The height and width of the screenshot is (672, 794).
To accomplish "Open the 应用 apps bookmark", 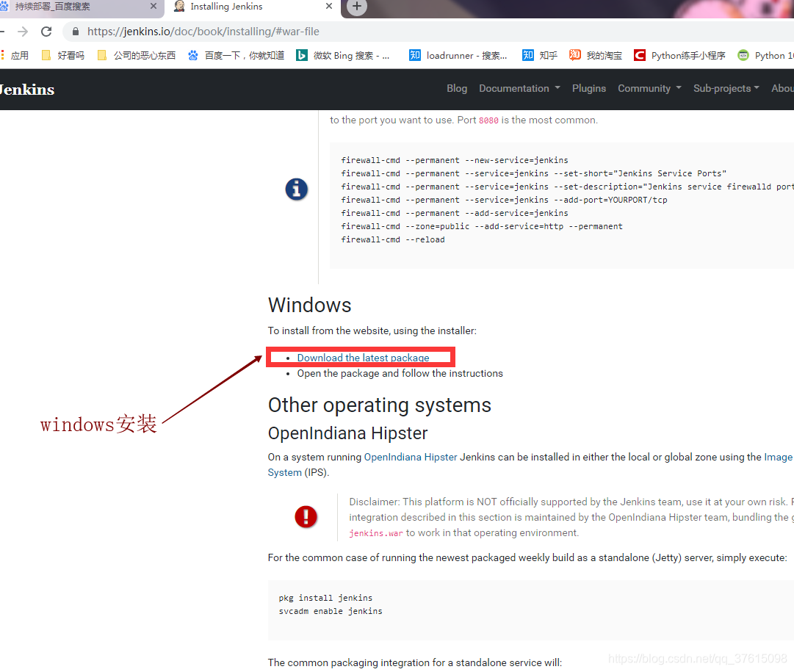I will tap(15, 55).
